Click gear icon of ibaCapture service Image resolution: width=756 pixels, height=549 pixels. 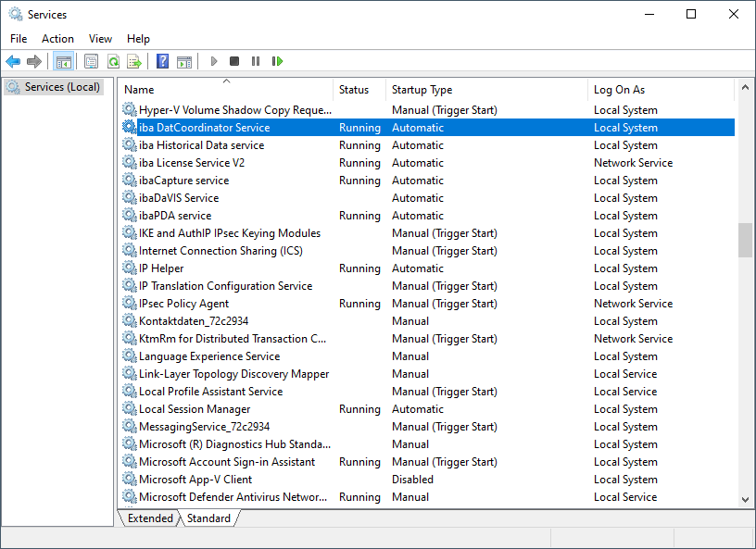pyautogui.click(x=129, y=180)
